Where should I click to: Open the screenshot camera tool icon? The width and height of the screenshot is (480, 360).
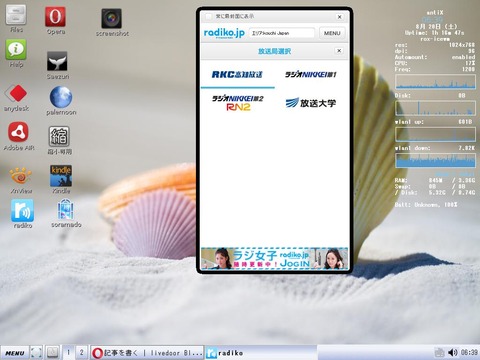[111, 18]
